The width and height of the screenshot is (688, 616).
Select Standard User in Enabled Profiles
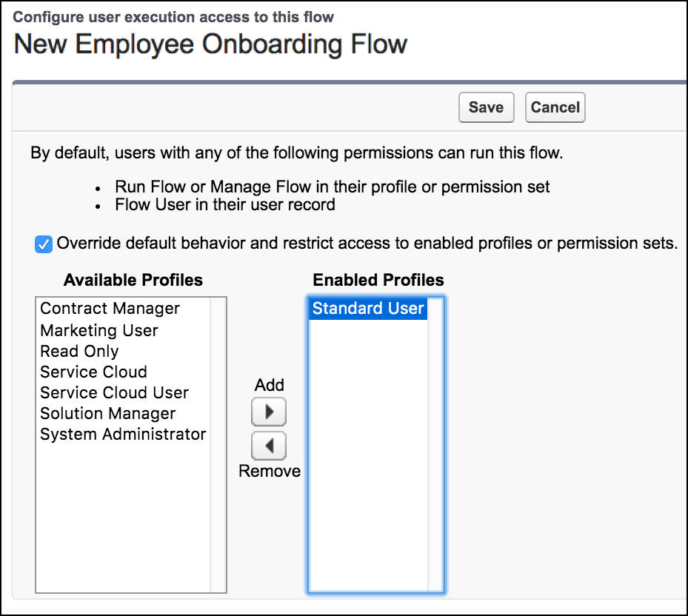(368, 309)
